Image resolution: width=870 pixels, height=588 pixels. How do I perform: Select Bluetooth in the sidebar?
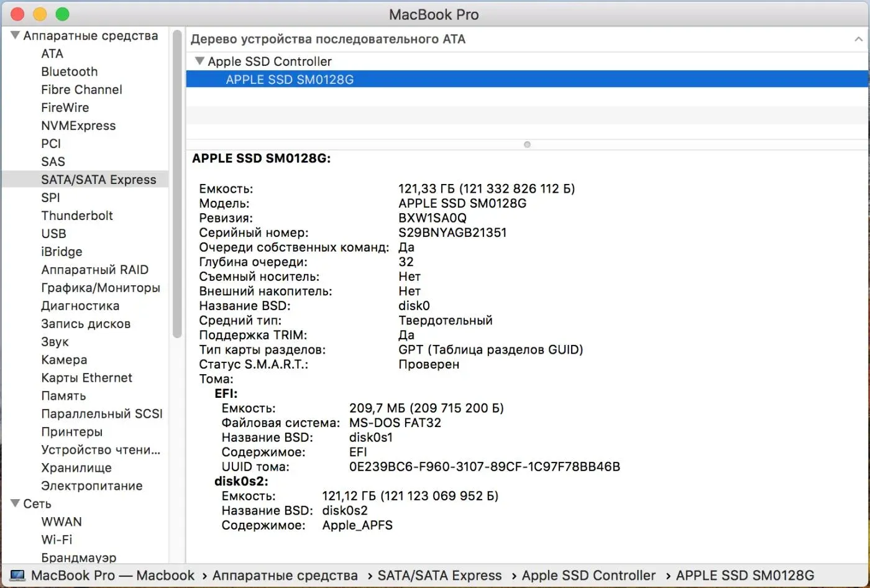[x=69, y=71]
